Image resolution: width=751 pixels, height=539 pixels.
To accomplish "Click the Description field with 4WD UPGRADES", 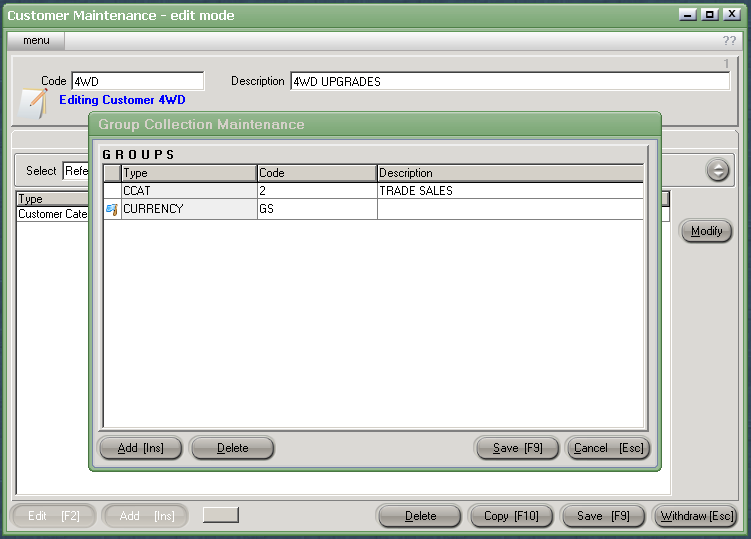I will [x=510, y=81].
